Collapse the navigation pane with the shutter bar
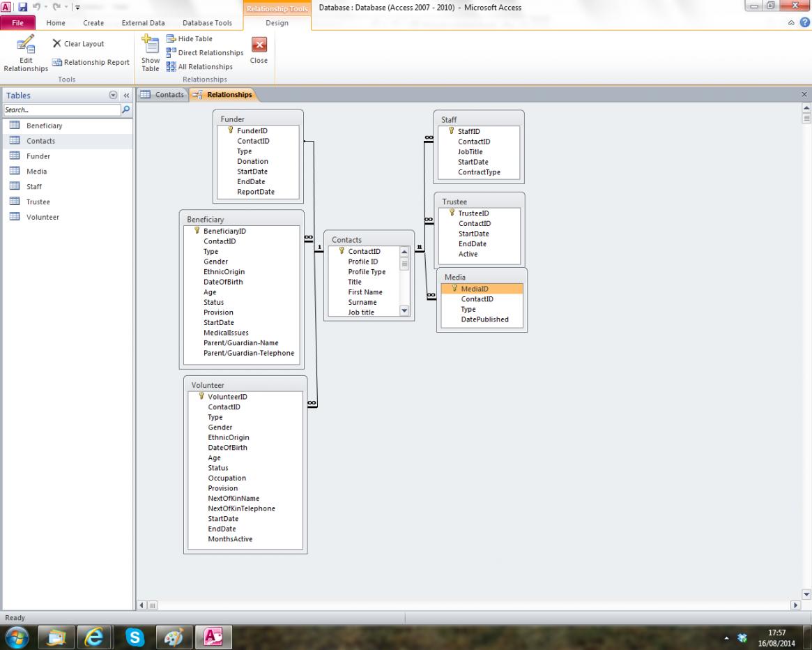Screen dimensions: 812x650 [x=126, y=96]
